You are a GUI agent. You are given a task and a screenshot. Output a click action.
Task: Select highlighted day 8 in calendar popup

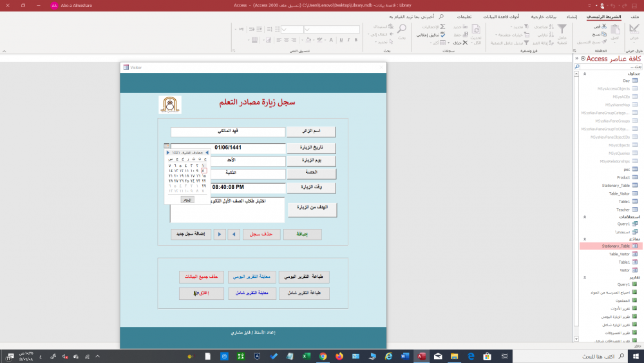(x=204, y=171)
